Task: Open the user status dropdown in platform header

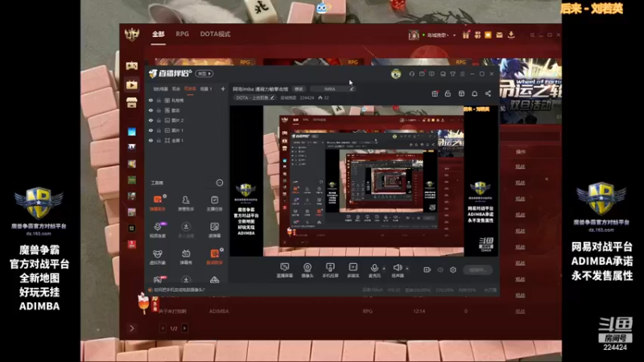Action: [x=454, y=35]
